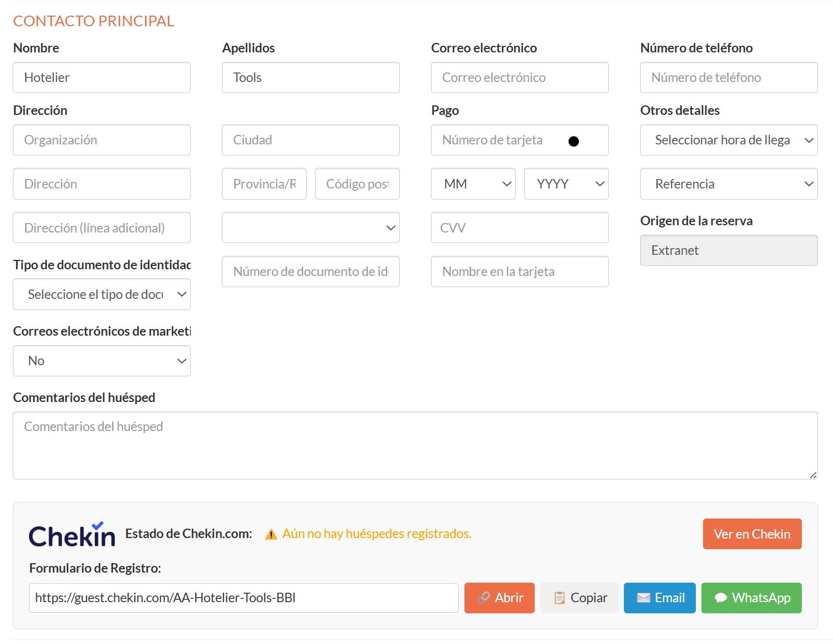Click the Nombre field containing Hotelier

(101, 78)
